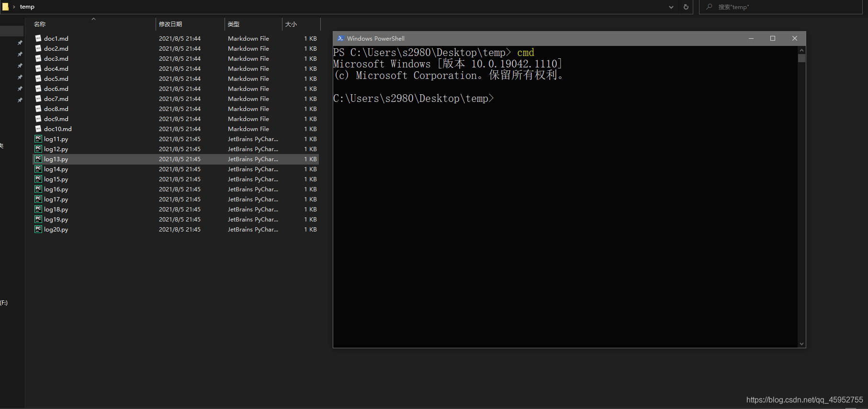Open the address bar history dropdown
This screenshot has width=868, height=409.
point(671,7)
